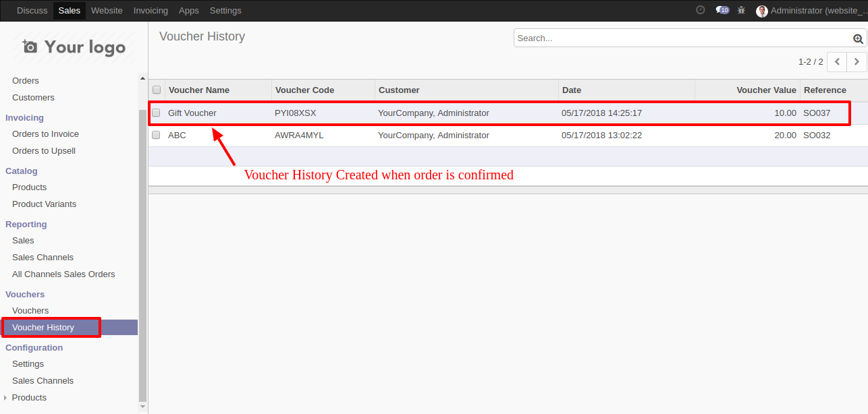The height and width of the screenshot is (414, 868).
Task: Open Sales Channels under Configuration
Action: [x=43, y=380]
